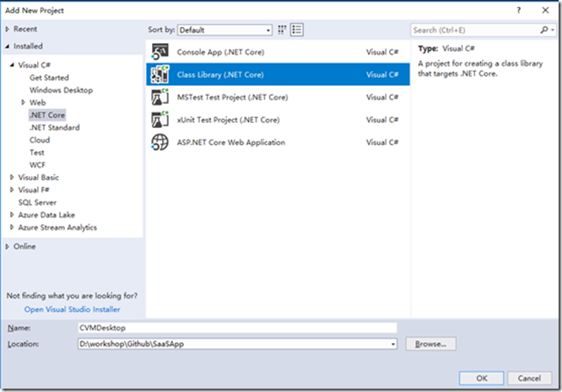Viewport: 562px width, 392px height.
Task: Click the search magnifier icon
Action: pyautogui.click(x=544, y=30)
